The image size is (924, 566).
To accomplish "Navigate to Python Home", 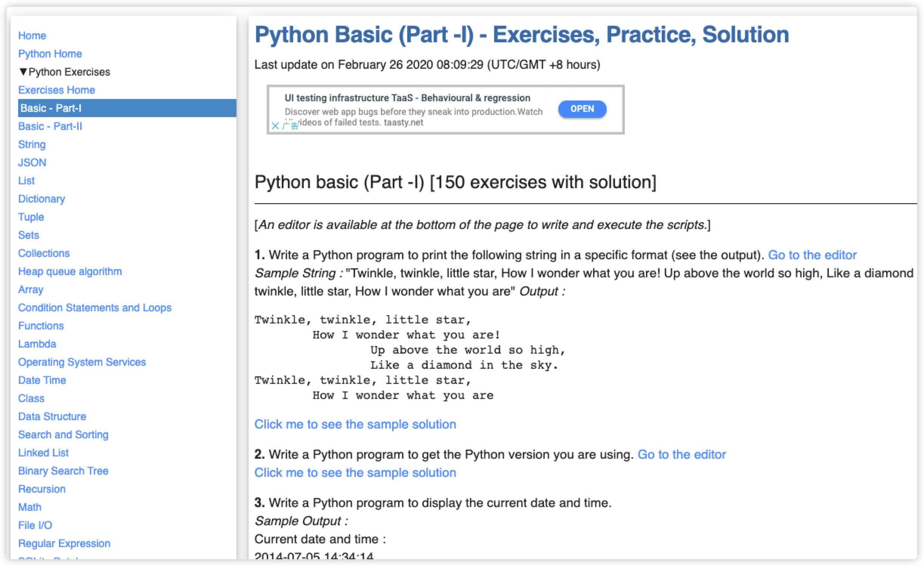I will [49, 53].
